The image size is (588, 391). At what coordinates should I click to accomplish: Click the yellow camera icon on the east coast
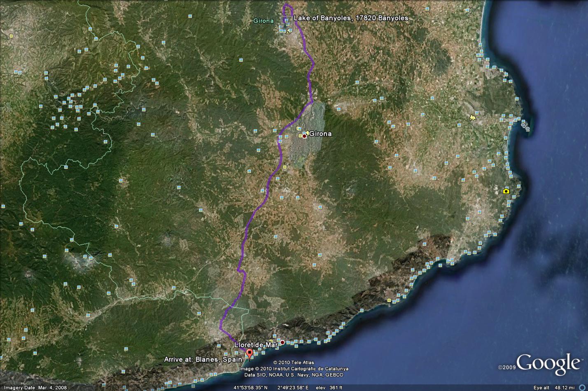(506, 191)
